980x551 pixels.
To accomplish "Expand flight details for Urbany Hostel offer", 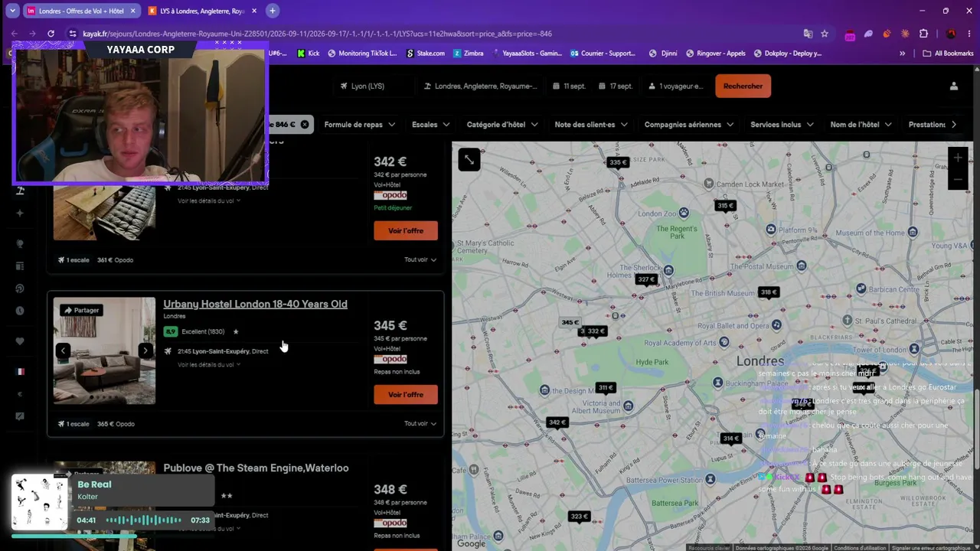I will coord(209,365).
